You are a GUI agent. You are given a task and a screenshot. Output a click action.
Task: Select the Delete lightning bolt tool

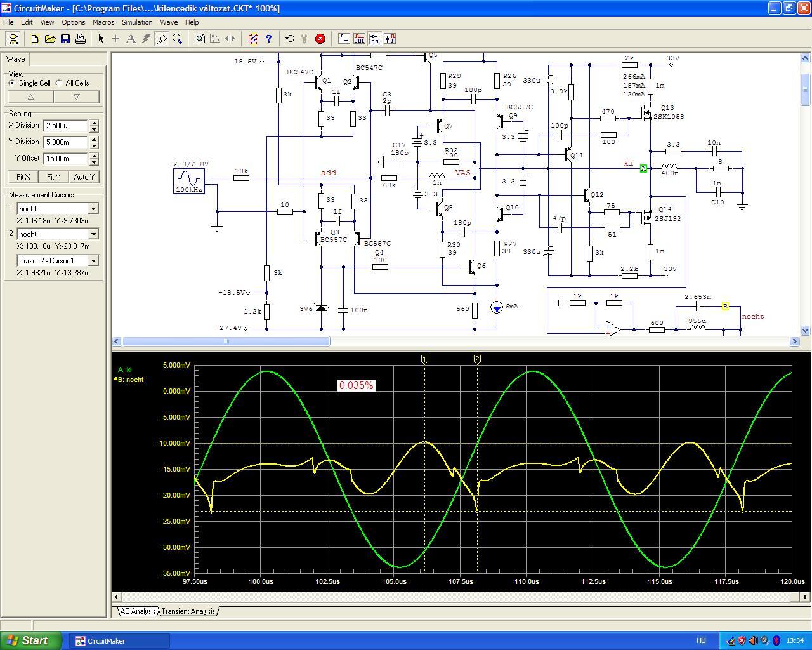point(146,39)
